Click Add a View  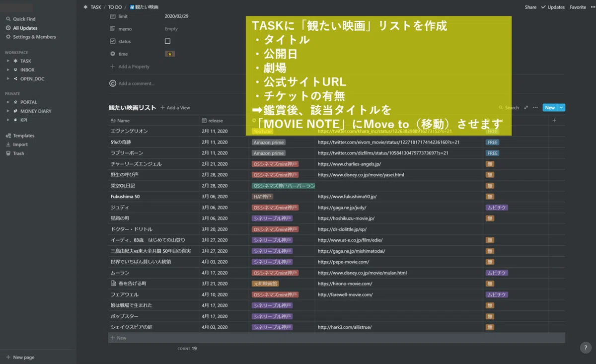click(175, 108)
